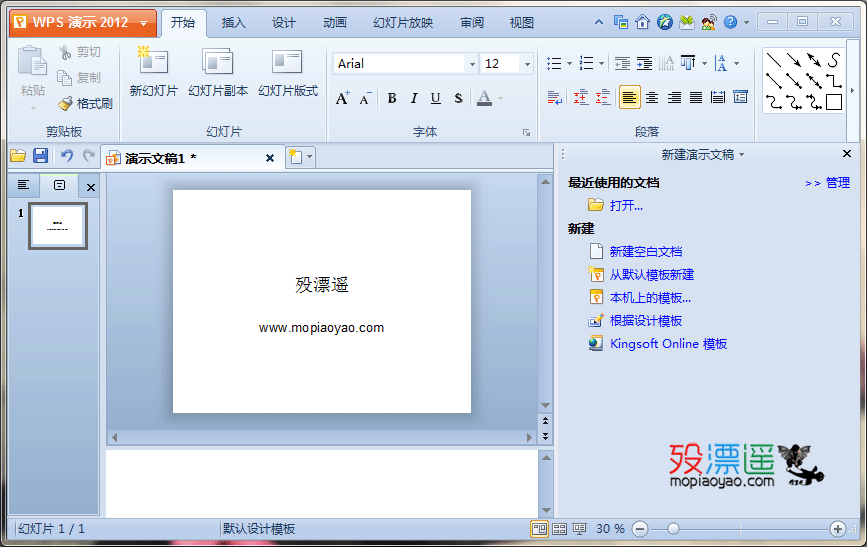Click 从默认模板新建 link
Viewport: 867px width, 547px height.
[x=651, y=275]
